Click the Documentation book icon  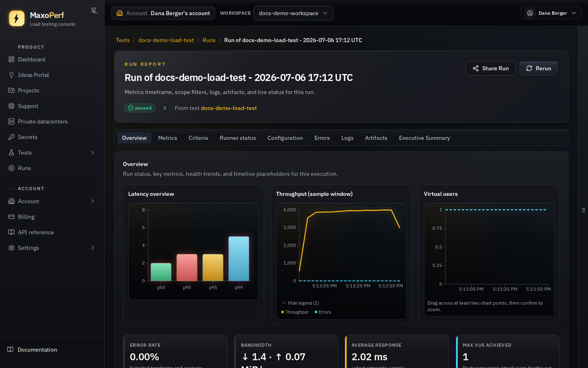coord(11,350)
